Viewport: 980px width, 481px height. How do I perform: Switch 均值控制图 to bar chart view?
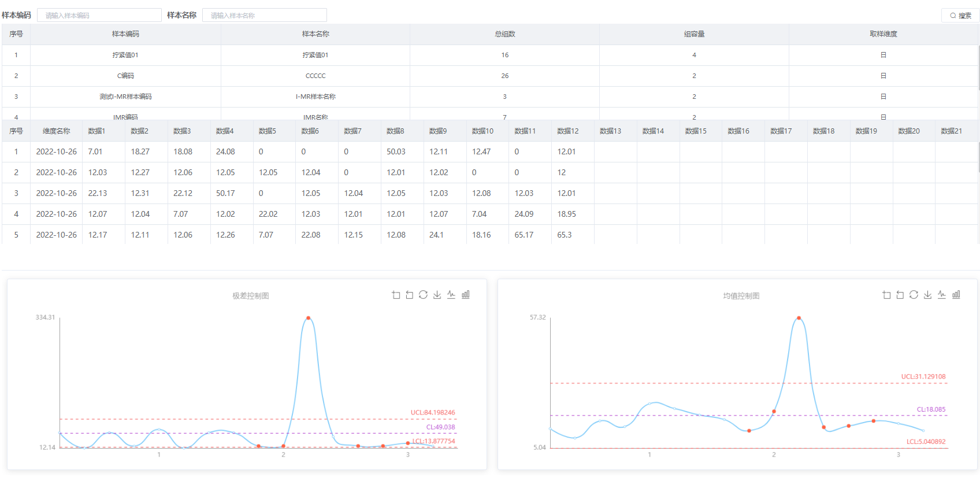pos(956,295)
